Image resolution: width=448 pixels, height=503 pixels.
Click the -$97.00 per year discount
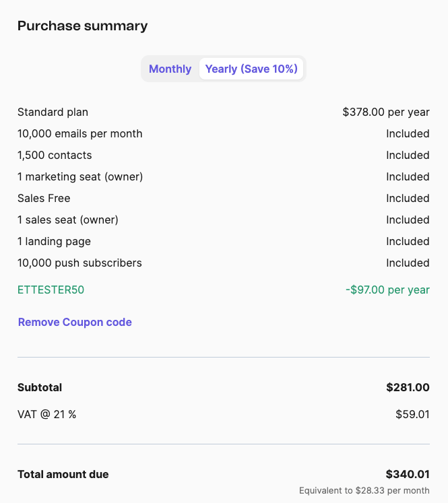pos(387,290)
